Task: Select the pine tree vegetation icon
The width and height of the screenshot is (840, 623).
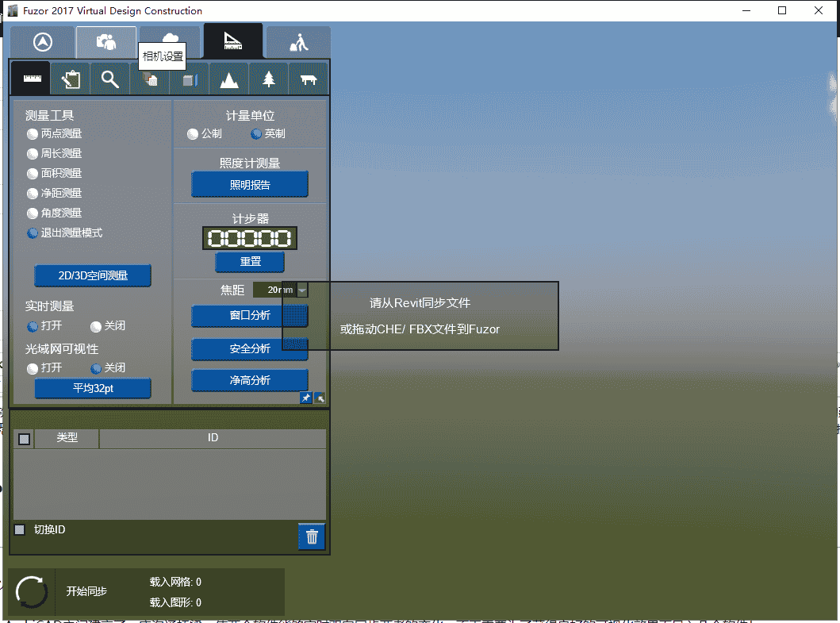Action: coord(269,79)
